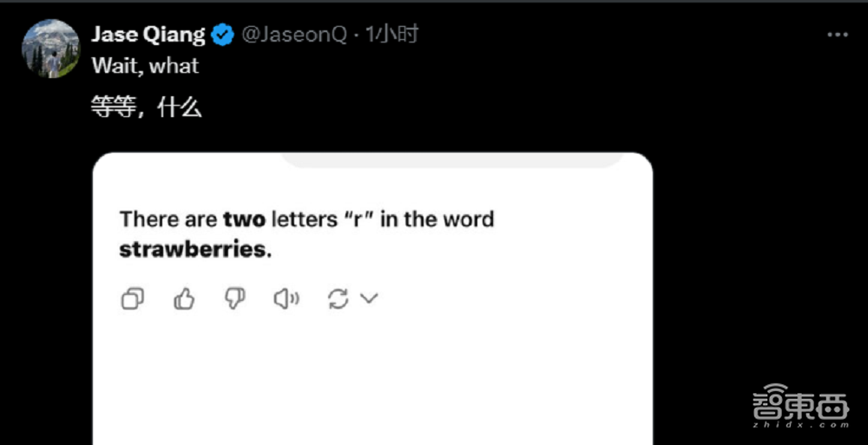Click the "Wait, what" tweet text
Viewport: 868px width, 445px height.
(145, 66)
